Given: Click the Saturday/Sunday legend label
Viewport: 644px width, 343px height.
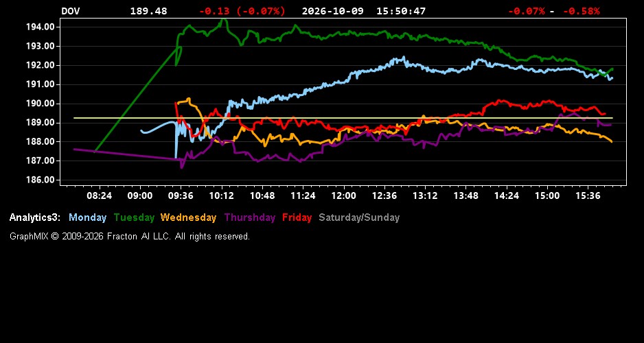Looking at the screenshot, I should [359, 217].
